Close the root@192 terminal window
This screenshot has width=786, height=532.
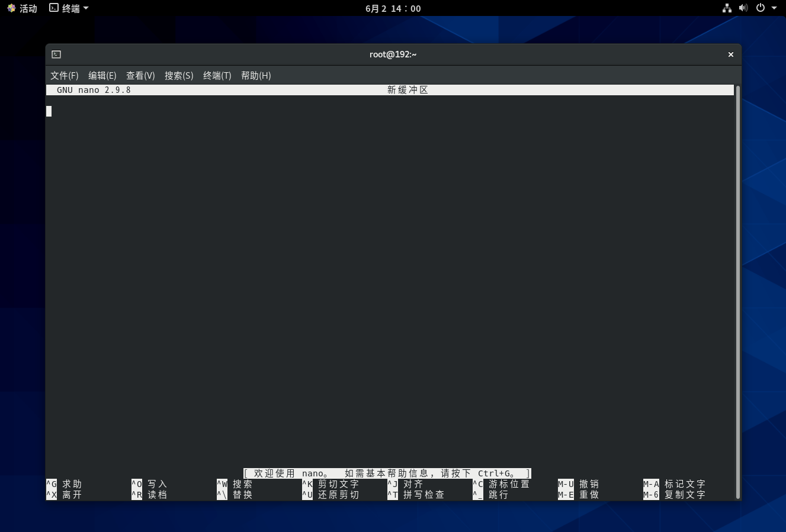click(x=731, y=54)
